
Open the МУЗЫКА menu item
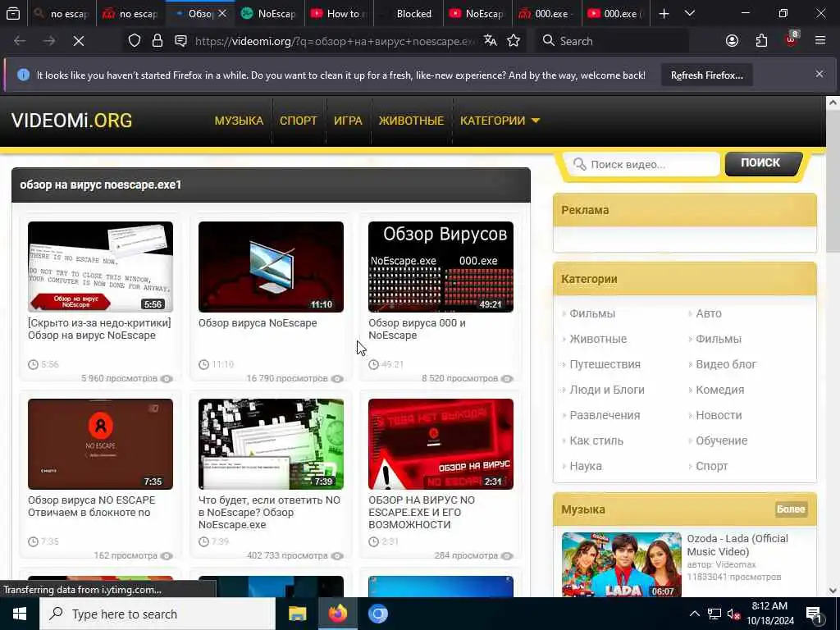tap(239, 121)
